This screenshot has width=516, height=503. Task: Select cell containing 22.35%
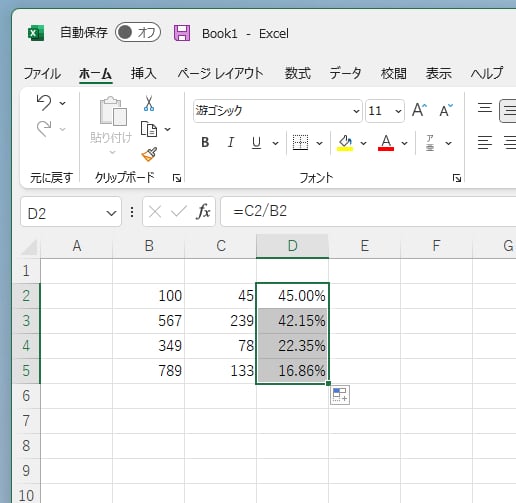[x=292, y=346]
